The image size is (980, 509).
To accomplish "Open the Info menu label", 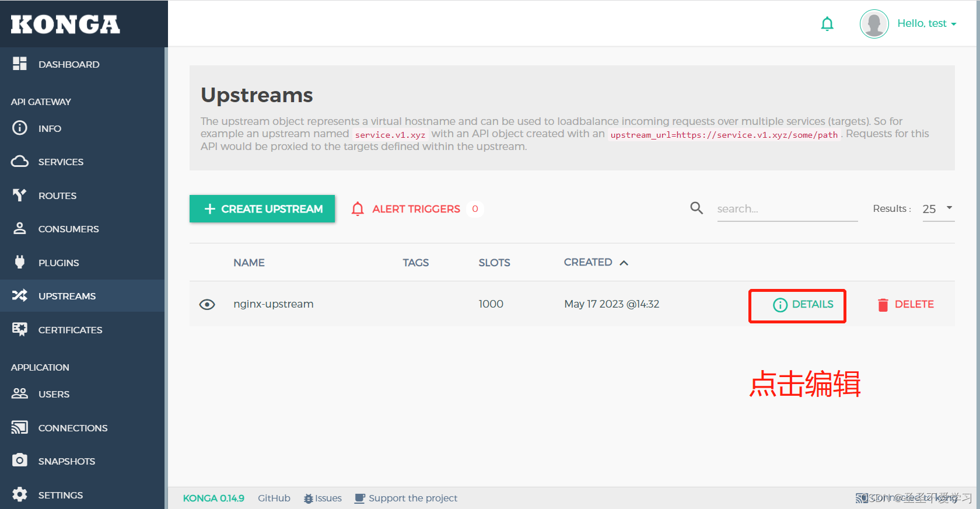I will (x=50, y=128).
